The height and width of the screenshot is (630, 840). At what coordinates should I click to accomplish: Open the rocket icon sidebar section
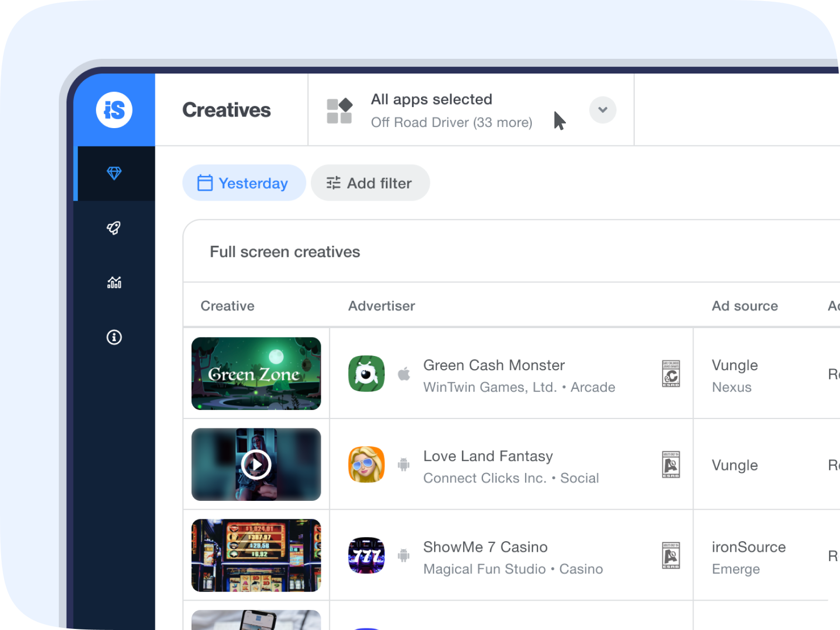click(x=114, y=228)
